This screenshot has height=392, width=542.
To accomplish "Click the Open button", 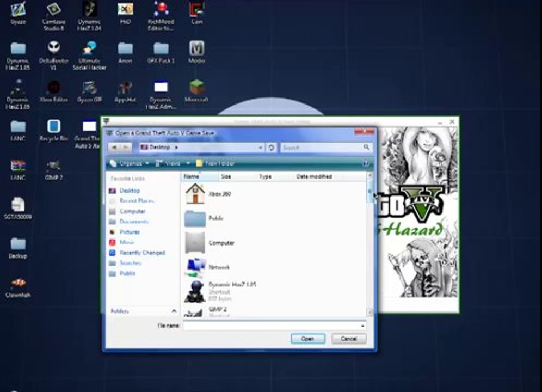I will (308, 339).
